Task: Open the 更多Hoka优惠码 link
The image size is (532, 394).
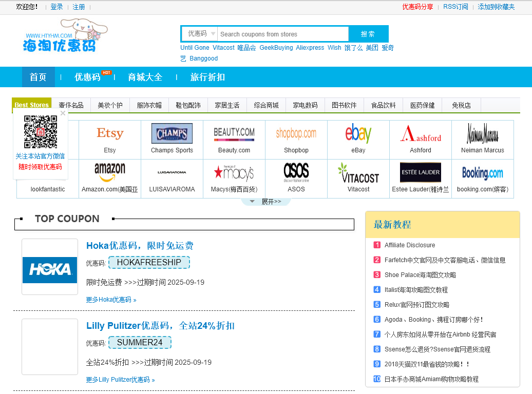Action: (111, 300)
